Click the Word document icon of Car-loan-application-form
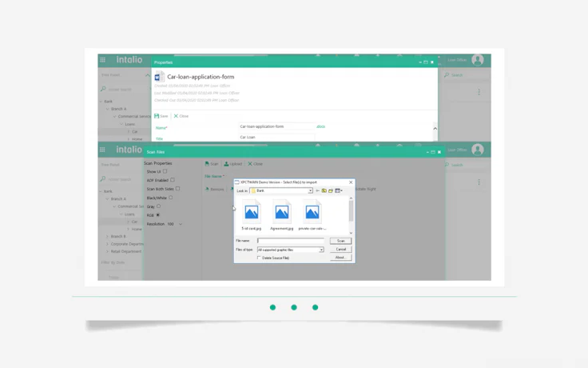 (x=159, y=77)
